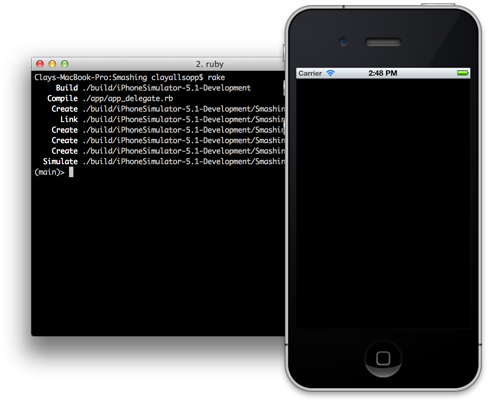Click the 2:48 PM clock in simulator

(383, 73)
